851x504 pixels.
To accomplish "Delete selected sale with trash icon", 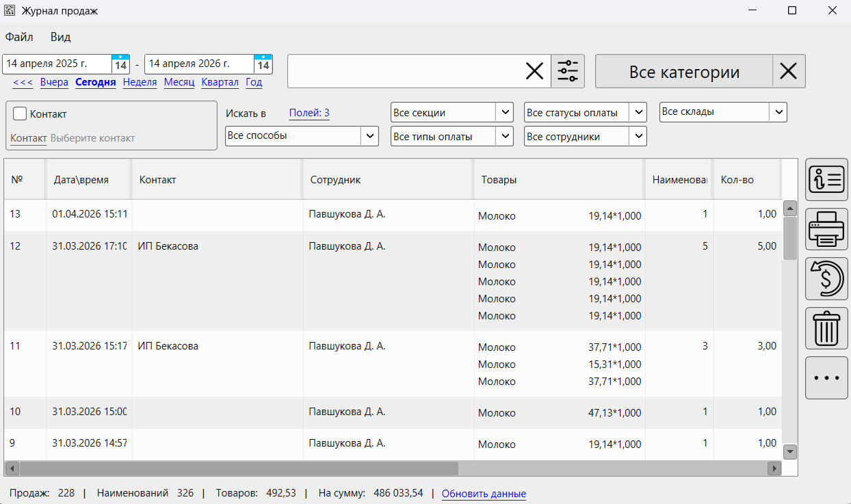I will tap(826, 328).
